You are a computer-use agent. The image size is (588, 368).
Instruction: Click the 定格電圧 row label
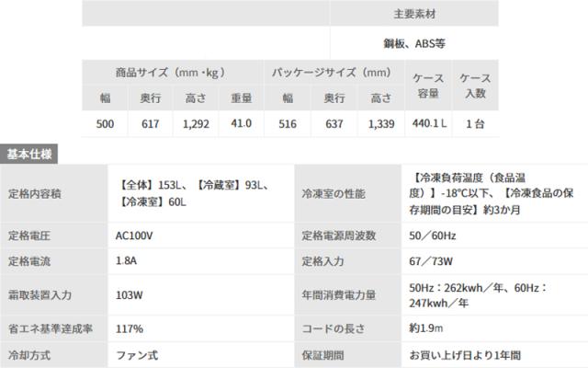(29, 236)
